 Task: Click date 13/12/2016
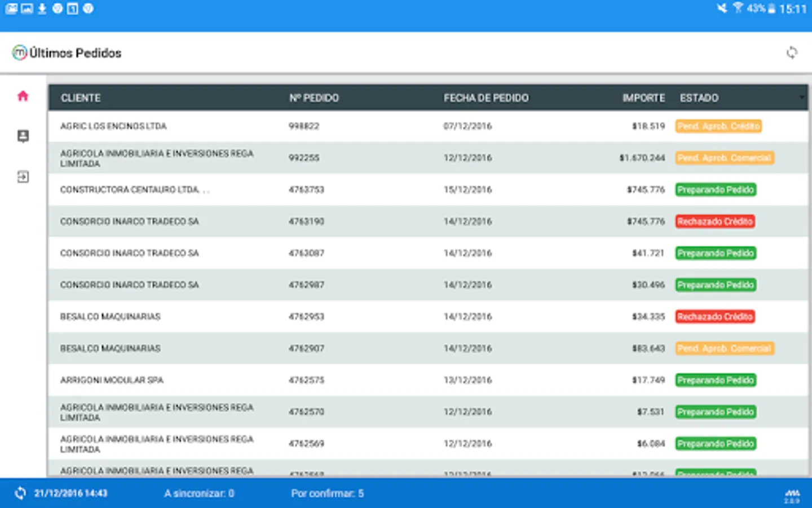[x=467, y=380]
